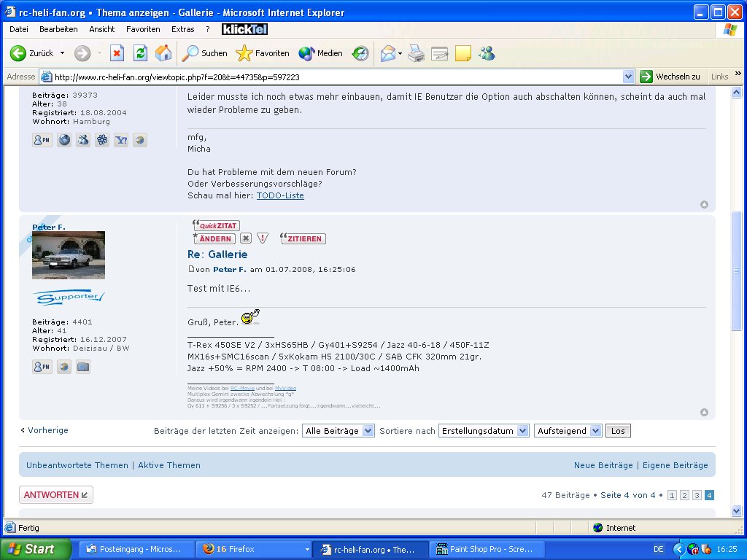Open the Extras menu
The image size is (747, 560).
[x=183, y=29]
